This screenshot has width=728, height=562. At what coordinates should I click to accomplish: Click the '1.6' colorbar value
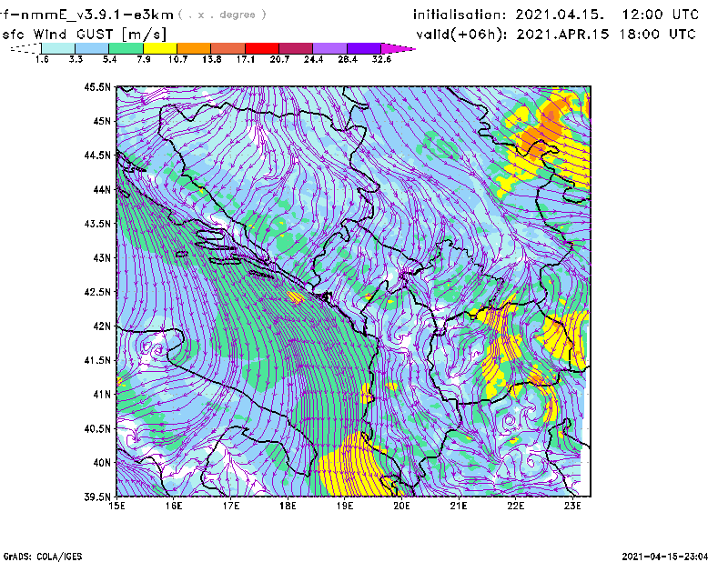pyautogui.click(x=42, y=59)
